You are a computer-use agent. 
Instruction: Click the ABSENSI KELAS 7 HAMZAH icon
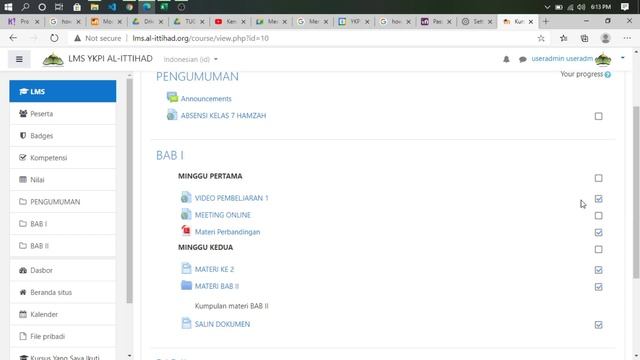172,115
